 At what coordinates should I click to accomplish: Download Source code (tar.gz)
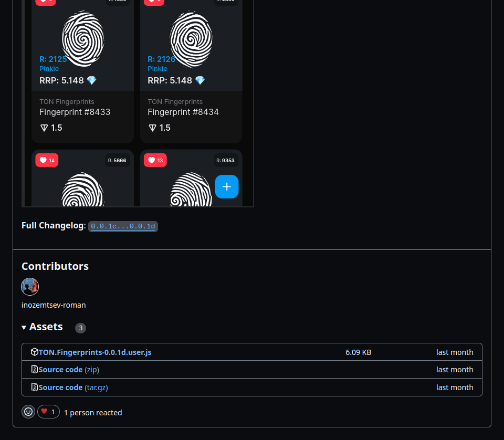pyautogui.click(x=73, y=387)
